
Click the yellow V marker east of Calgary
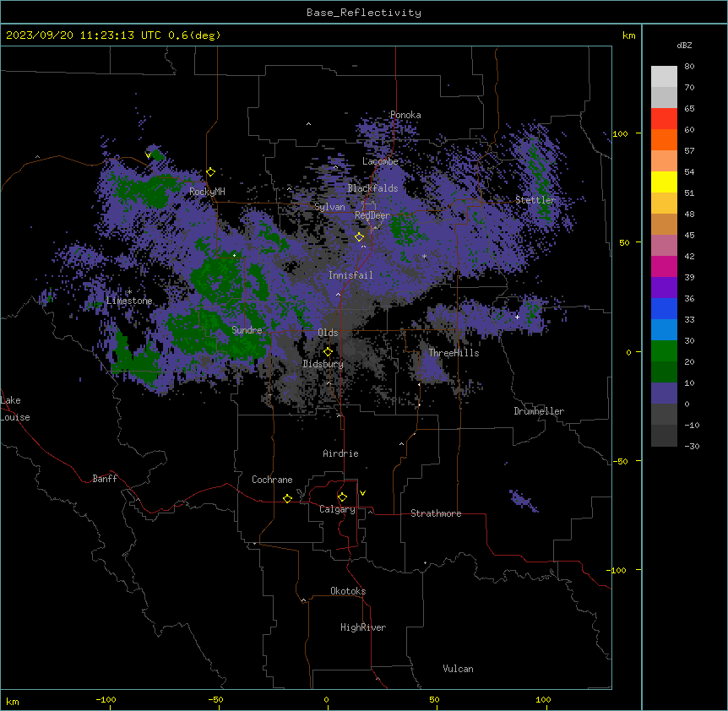362,493
